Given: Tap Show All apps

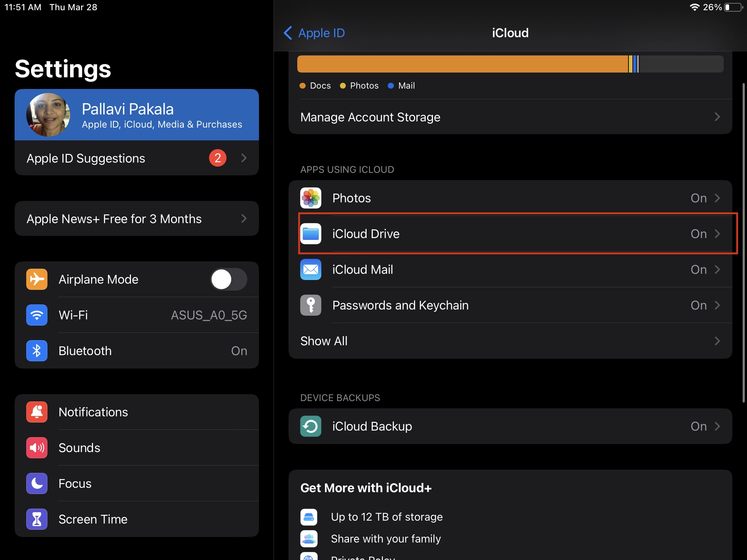Looking at the screenshot, I should [510, 341].
